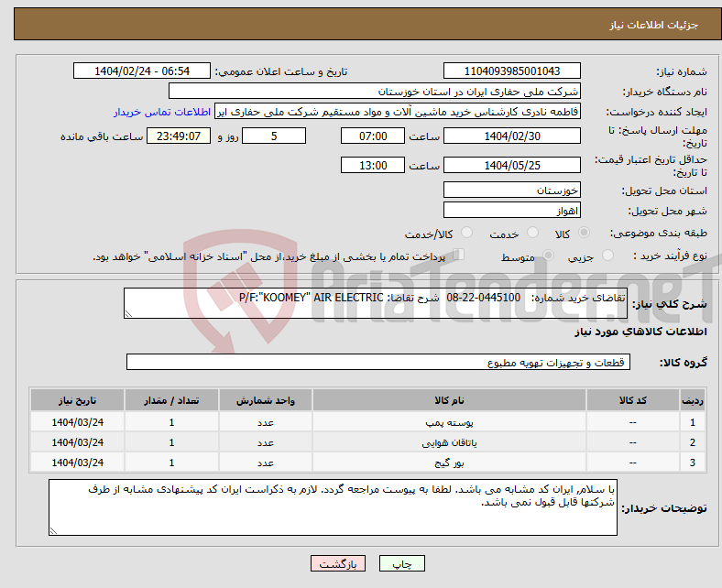Click the need date of row 1
722x588 pixels.
pyautogui.click(x=77, y=422)
